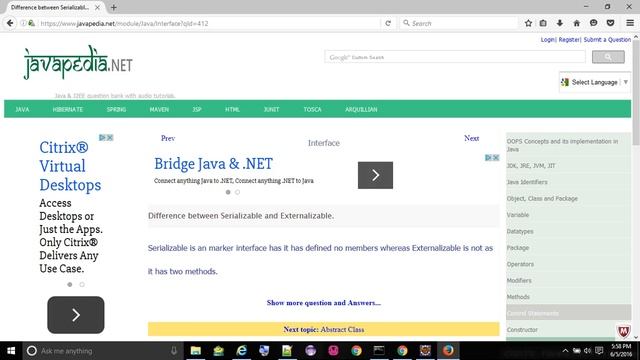Select the first carousel dot on Bridge Java ad
The height and width of the screenshot is (360, 640).
pos(228,192)
